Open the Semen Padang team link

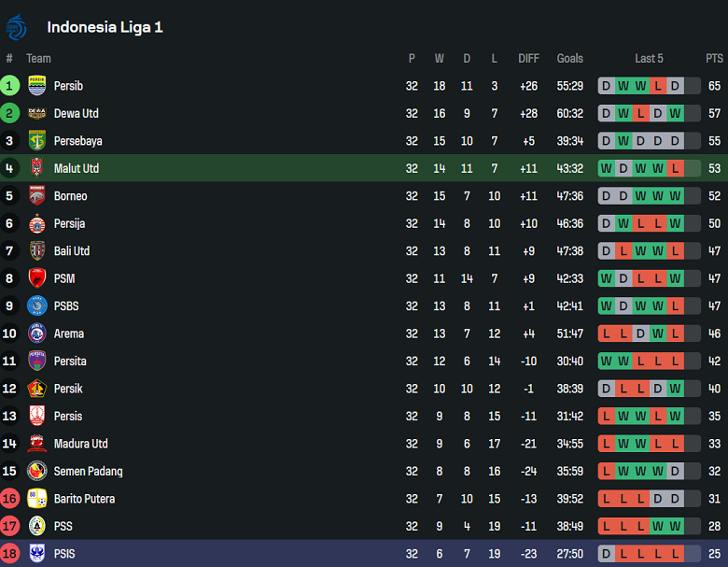pyautogui.click(x=88, y=471)
